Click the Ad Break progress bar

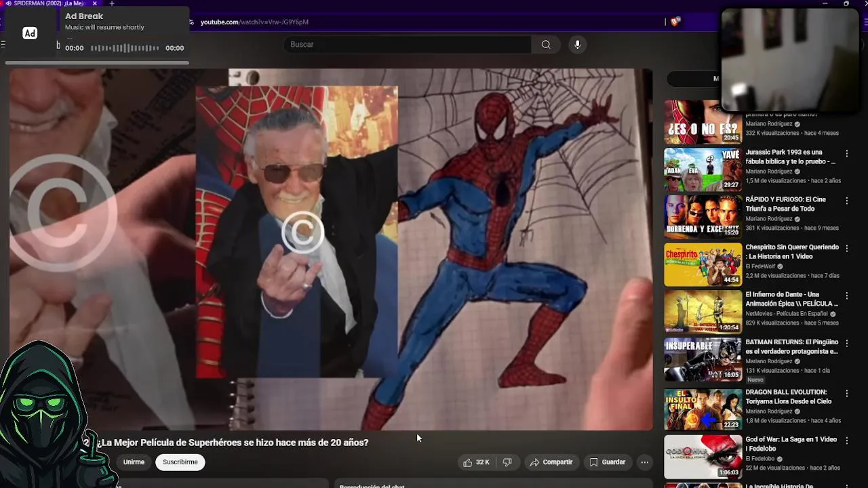pos(97,63)
